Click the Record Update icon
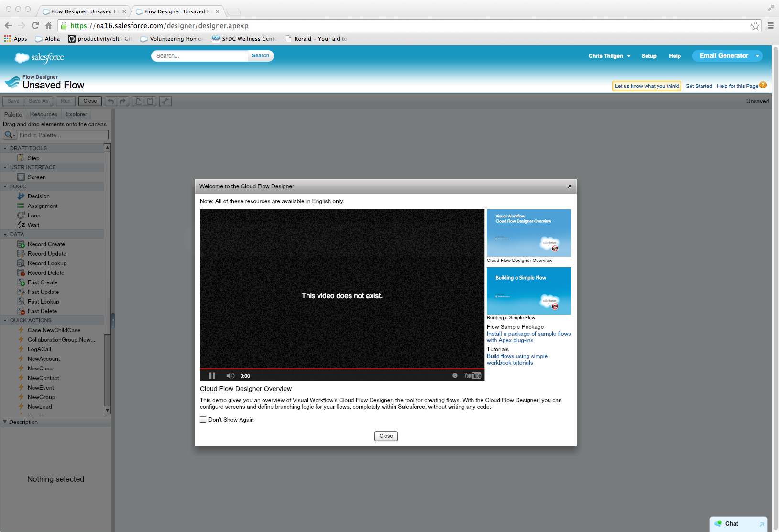The height and width of the screenshot is (532, 779). point(21,253)
